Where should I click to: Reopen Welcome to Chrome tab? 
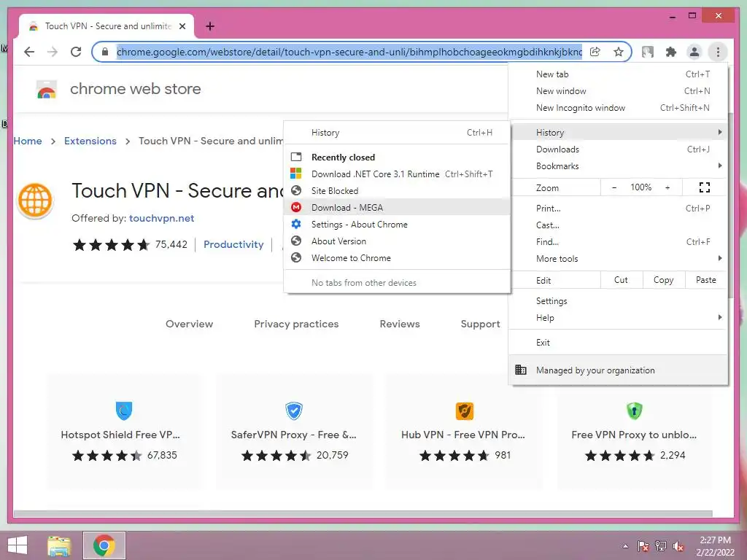click(x=397, y=257)
